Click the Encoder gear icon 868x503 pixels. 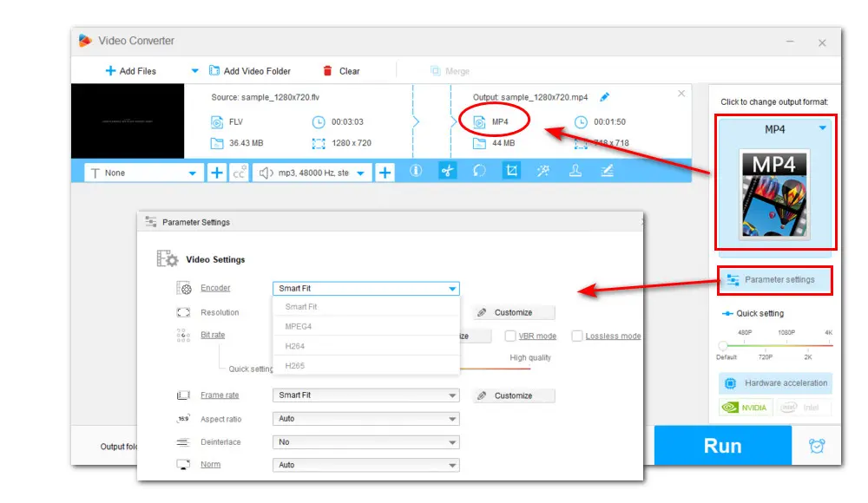[184, 288]
